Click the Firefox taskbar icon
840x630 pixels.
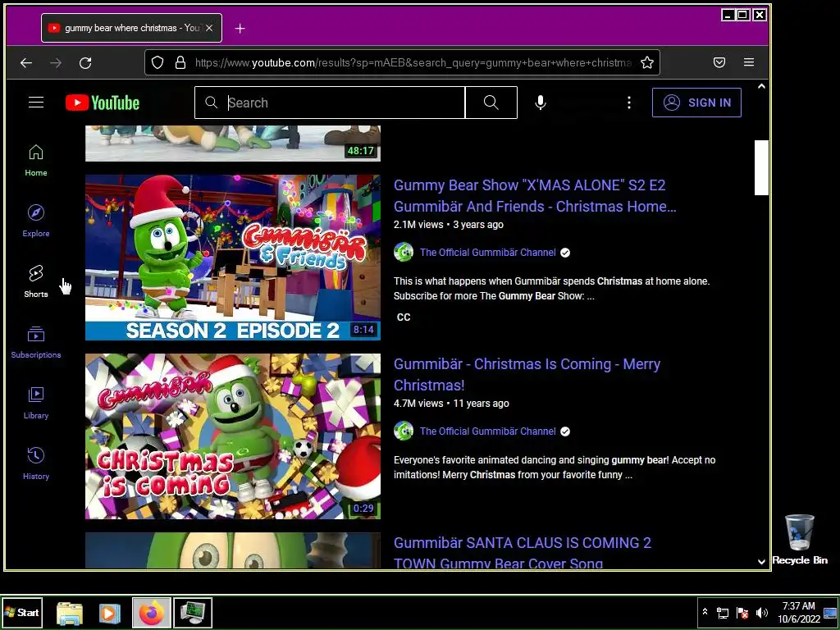[x=152, y=613]
